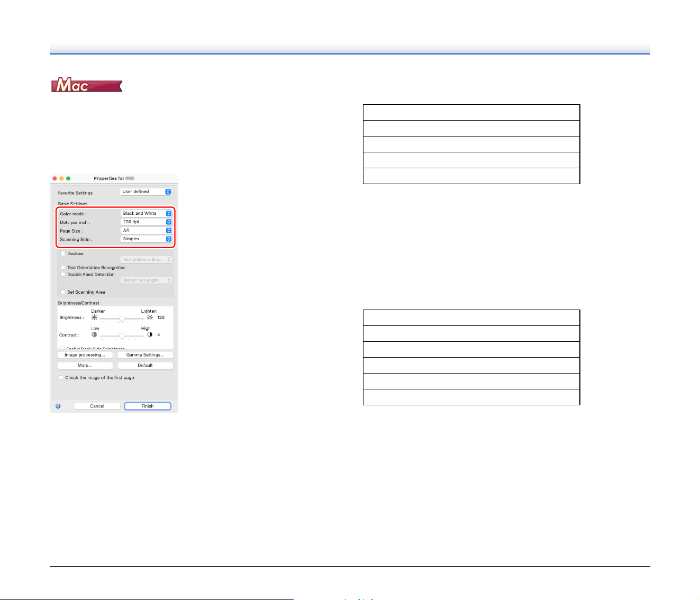Click the Brightness slider handle

122,319
